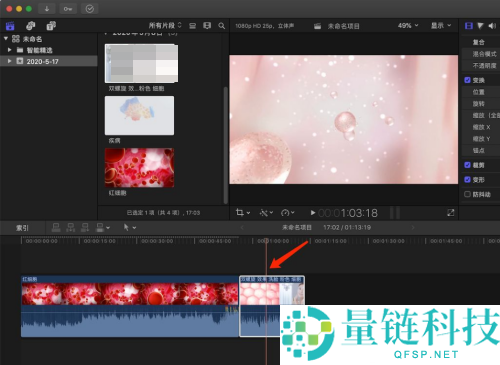Open the retime speedometer menu
Image resolution: width=500 pixels, height=365 pixels.
288,212
